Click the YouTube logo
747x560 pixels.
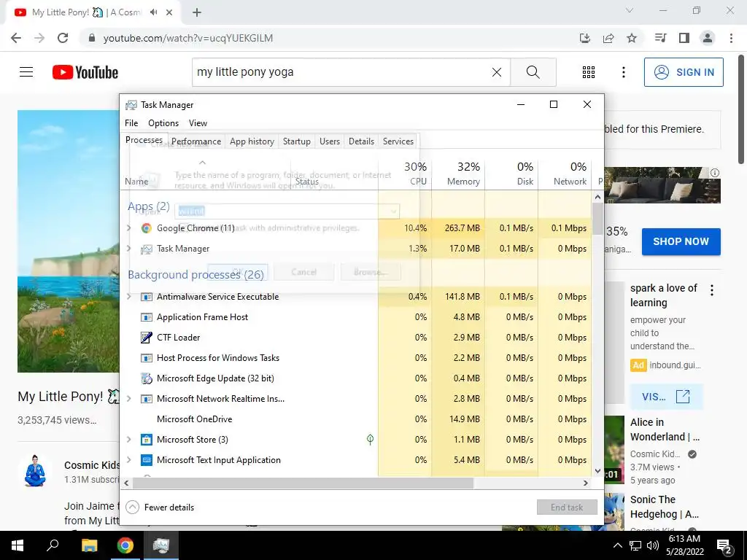click(x=85, y=72)
